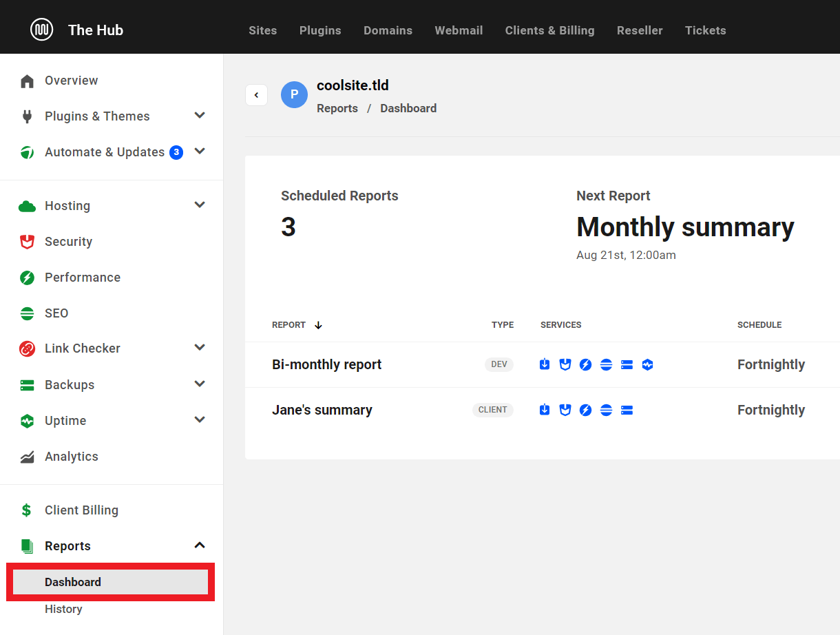Open Clients & Billing top menu
Image resolution: width=840 pixels, height=635 pixels.
tap(549, 30)
